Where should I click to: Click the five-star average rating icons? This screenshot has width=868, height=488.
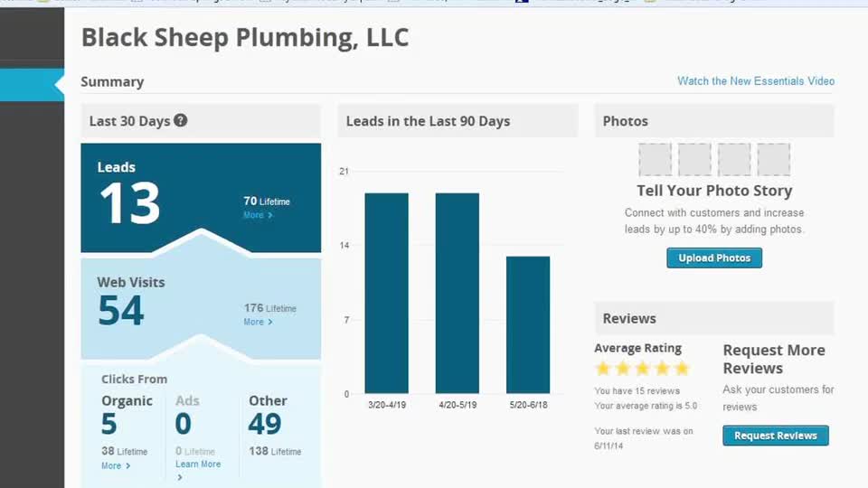point(642,369)
